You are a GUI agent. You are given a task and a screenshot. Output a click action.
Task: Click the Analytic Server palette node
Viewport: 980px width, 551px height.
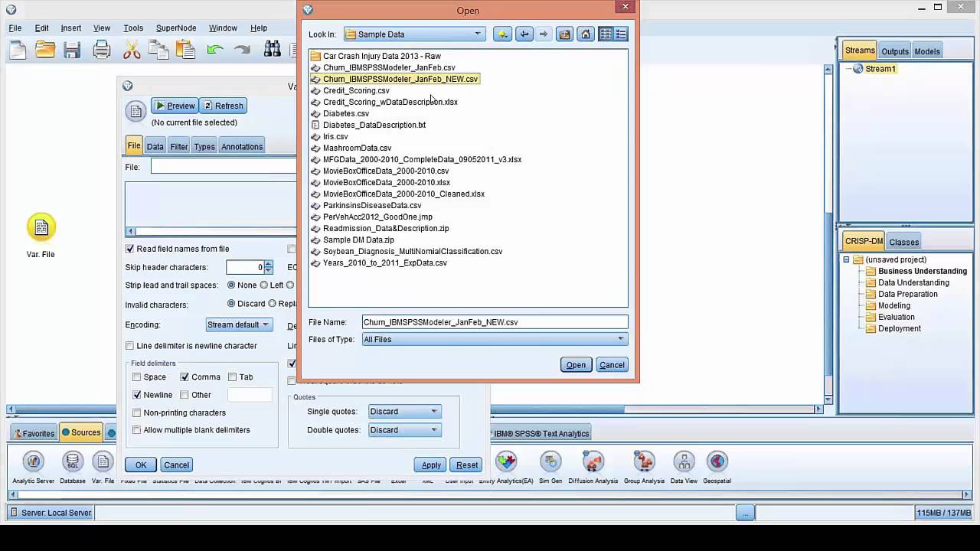(34, 461)
